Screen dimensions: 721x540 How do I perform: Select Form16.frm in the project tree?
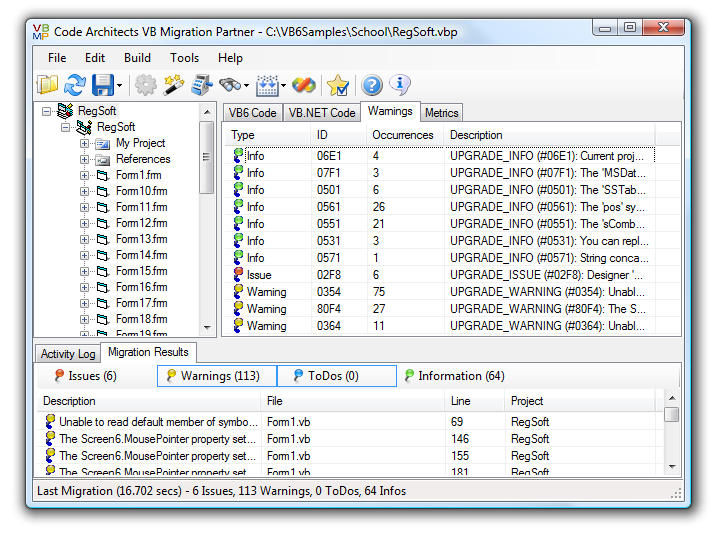pyautogui.click(x=142, y=287)
